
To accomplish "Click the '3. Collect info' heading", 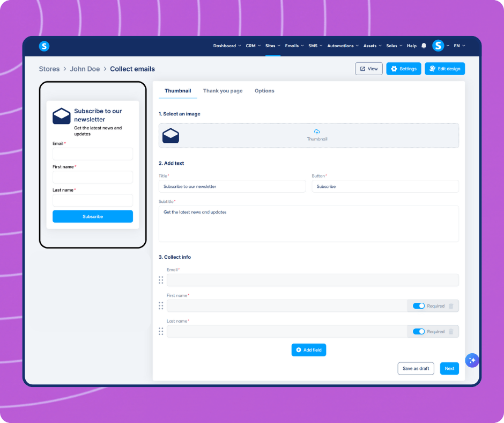I will point(175,257).
